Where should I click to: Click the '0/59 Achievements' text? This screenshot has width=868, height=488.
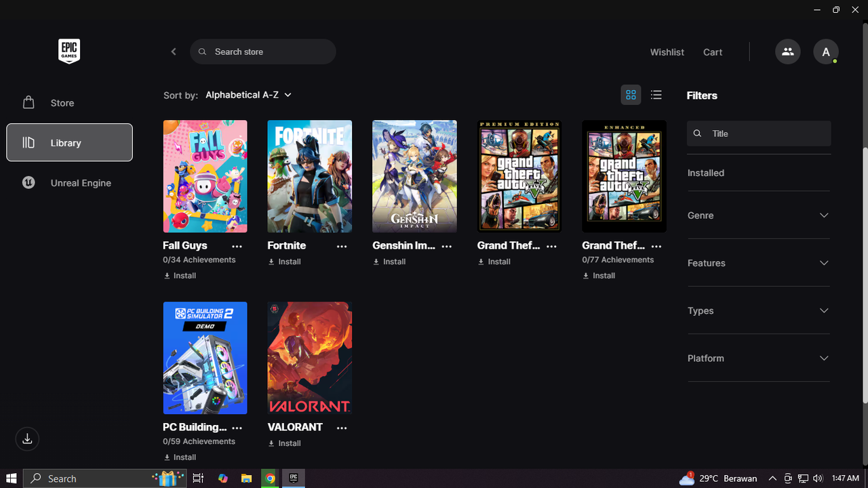click(199, 442)
